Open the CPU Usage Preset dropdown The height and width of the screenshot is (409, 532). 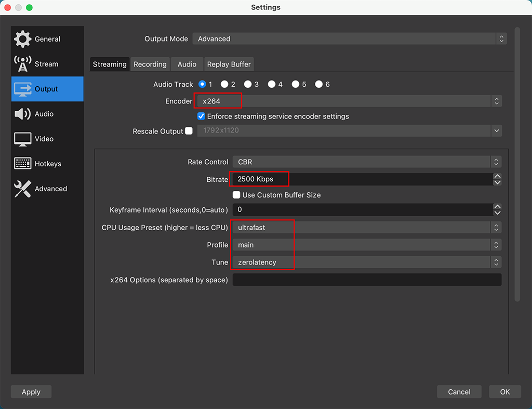[367, 228]
